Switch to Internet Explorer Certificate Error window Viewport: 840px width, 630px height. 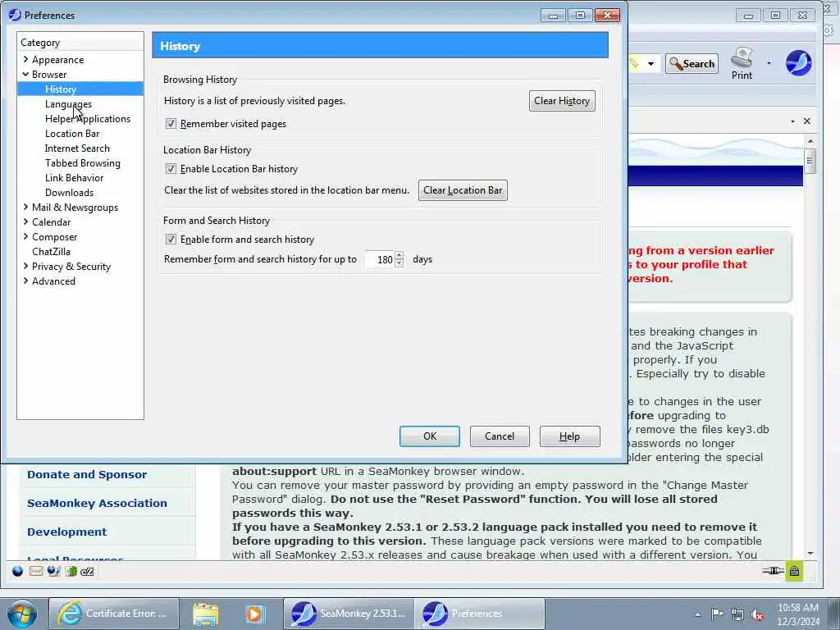point(112,614)
